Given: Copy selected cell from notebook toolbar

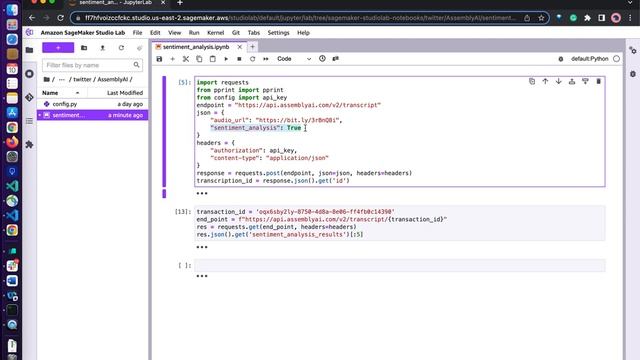Looking at the screenshot, I should [x=199, y=59].
